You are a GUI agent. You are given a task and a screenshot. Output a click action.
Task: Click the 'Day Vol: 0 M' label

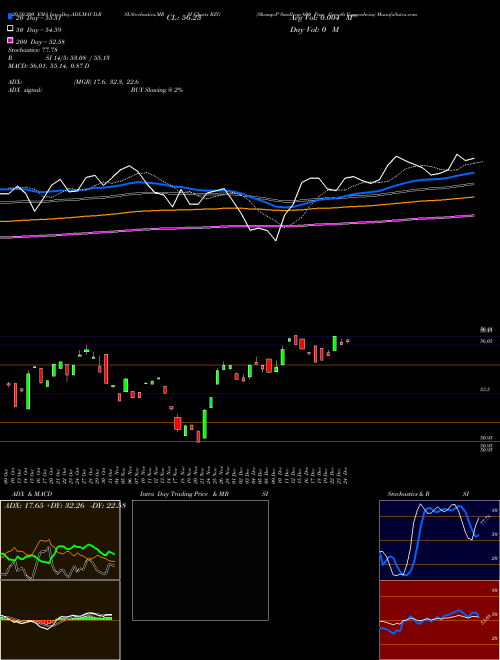[314, 29]
